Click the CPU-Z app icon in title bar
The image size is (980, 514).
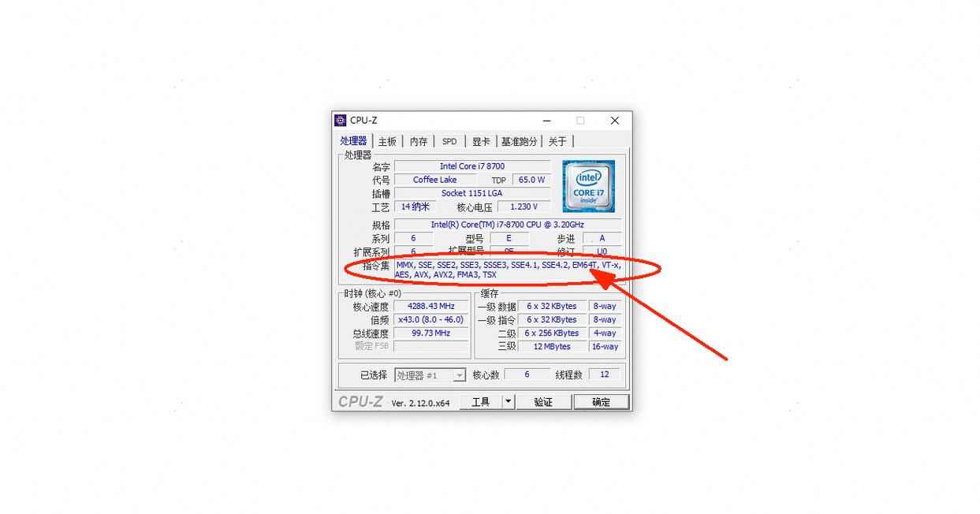[x=341, y=121]
